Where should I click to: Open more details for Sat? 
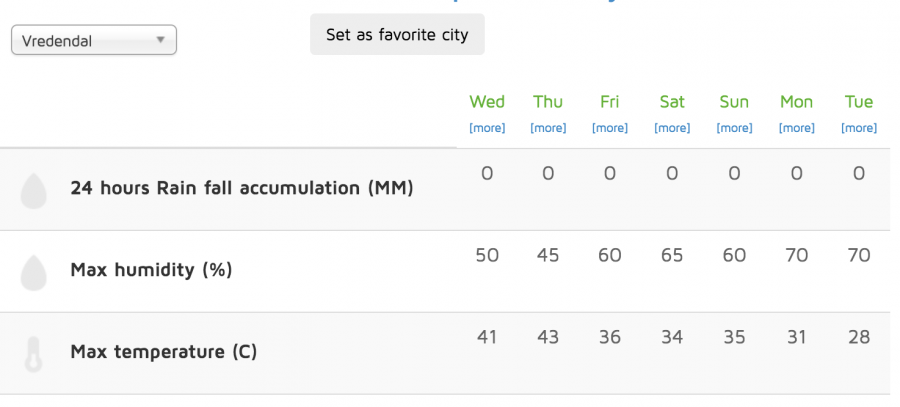pos(672,127)
